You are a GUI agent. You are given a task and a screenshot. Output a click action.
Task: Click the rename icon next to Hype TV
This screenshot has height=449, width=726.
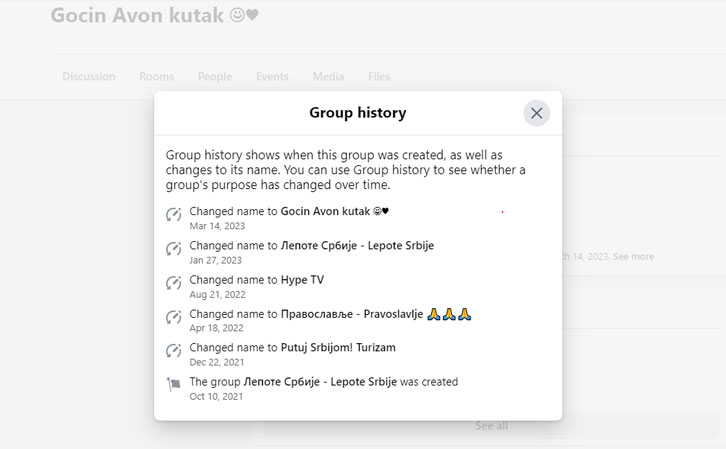coord(174,282)
